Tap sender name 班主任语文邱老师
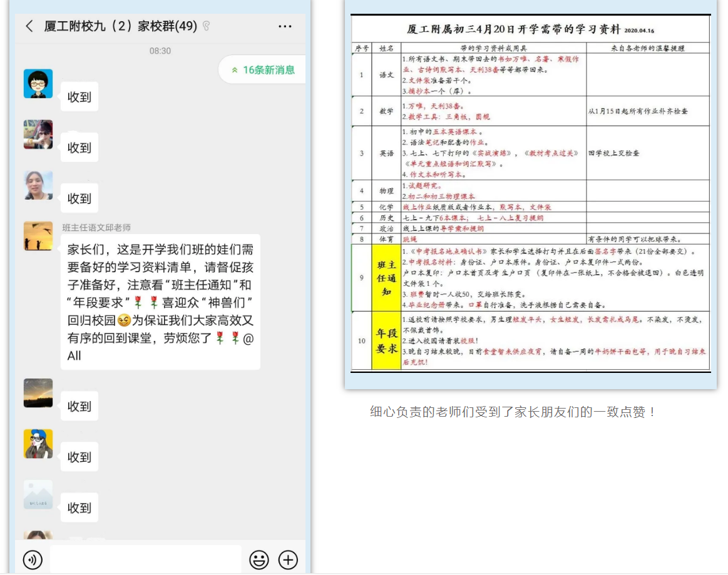This screenshot has width=728, height=575. click(96, 228)
